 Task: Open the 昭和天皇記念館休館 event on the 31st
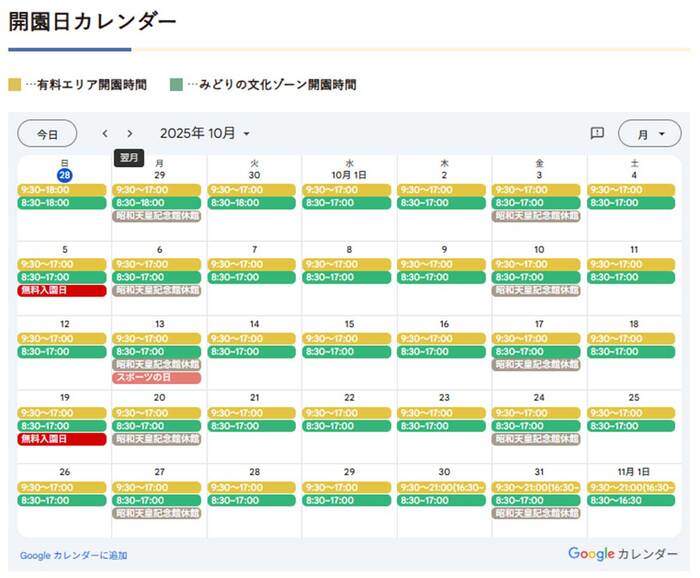pos(536,513)
